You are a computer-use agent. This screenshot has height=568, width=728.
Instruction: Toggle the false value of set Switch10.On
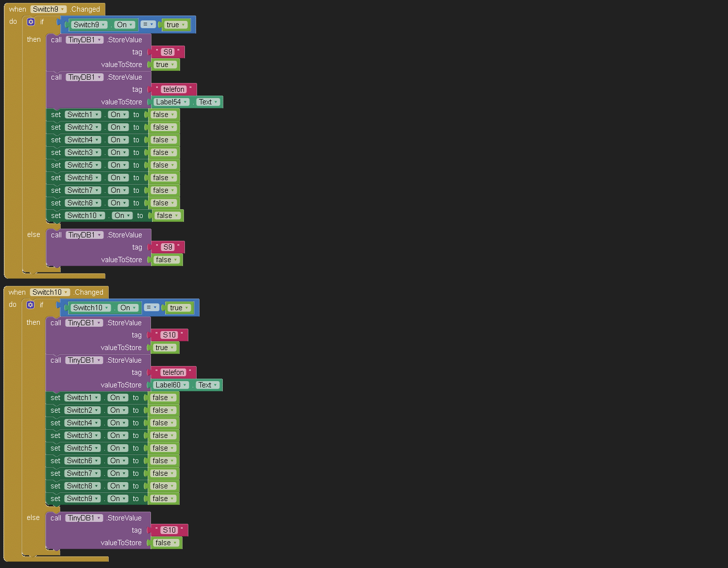167,216
